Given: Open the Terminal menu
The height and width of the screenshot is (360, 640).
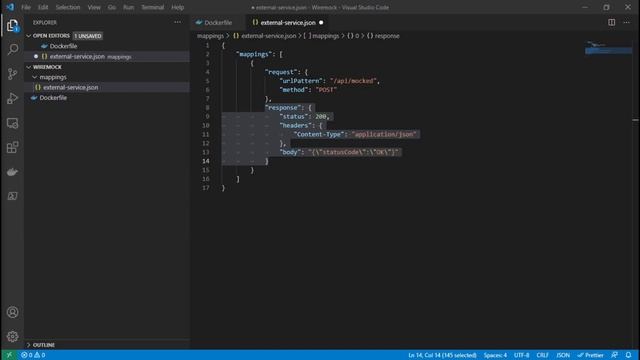Looking at the screenshot, I should pyautogui.click(x=152, y=7).
